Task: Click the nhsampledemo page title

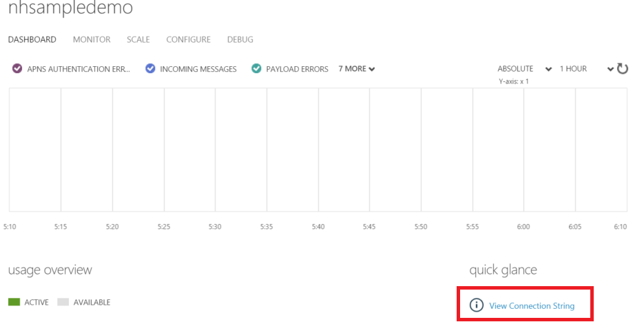Action: pos(70,9)
